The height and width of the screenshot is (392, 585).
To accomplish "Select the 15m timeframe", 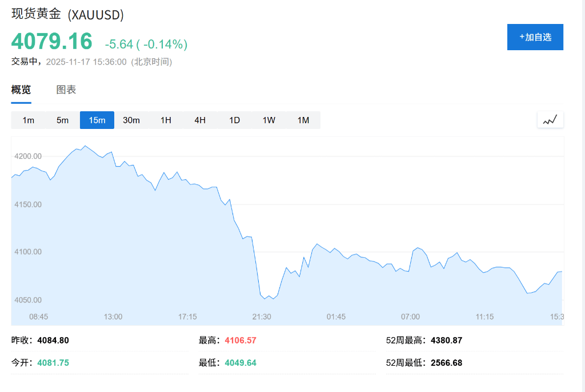I will (97, 120).
